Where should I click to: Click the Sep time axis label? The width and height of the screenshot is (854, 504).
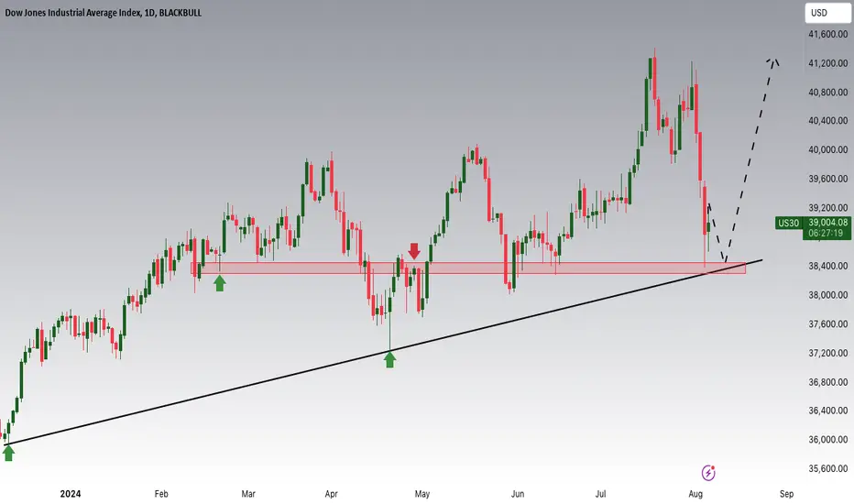pos(786,494)
